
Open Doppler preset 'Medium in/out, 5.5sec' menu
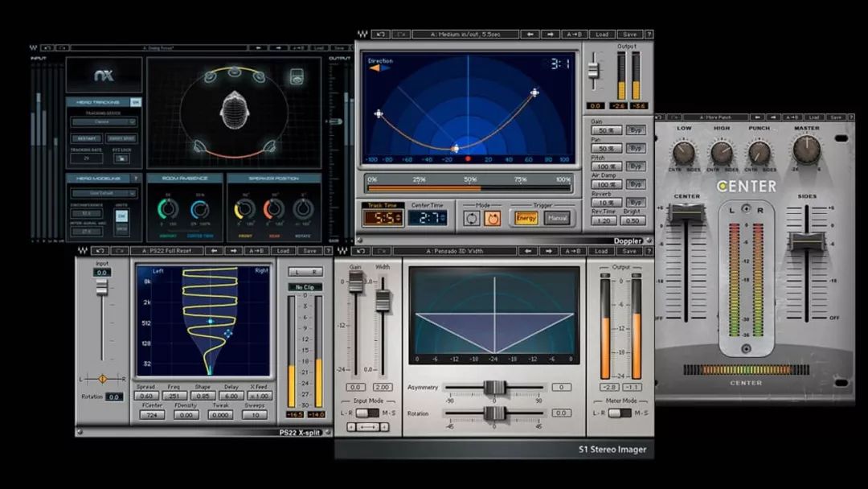tap(465, 35)
